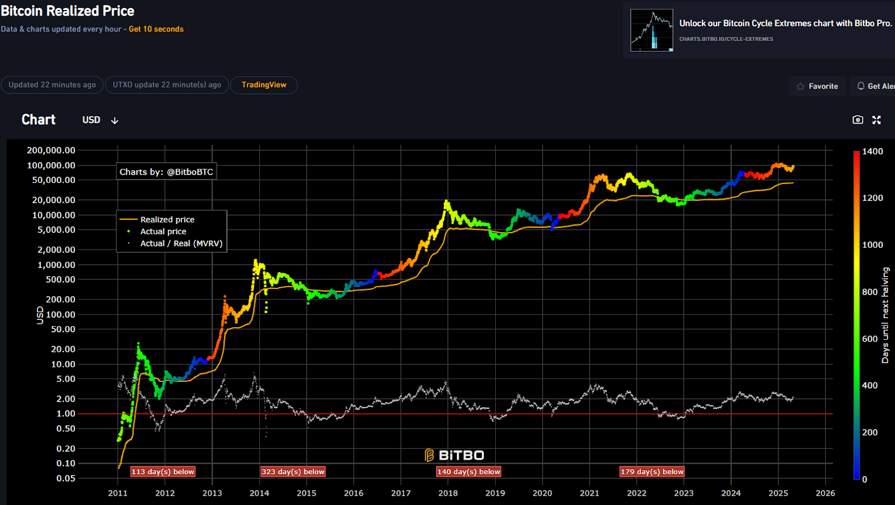The image size is (895, 505).
Task: Click the 'Days until next halving' color bar
Action: point(856,315)
